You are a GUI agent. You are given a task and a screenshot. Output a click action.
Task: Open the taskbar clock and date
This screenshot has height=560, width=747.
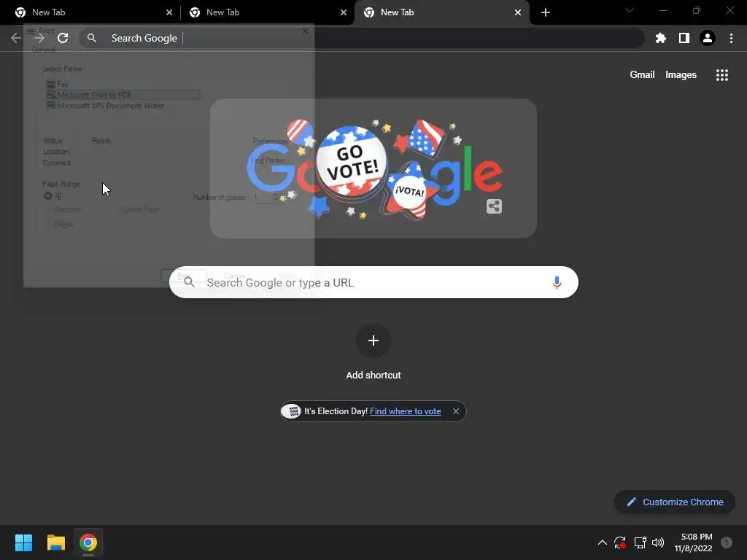[694, 542]
